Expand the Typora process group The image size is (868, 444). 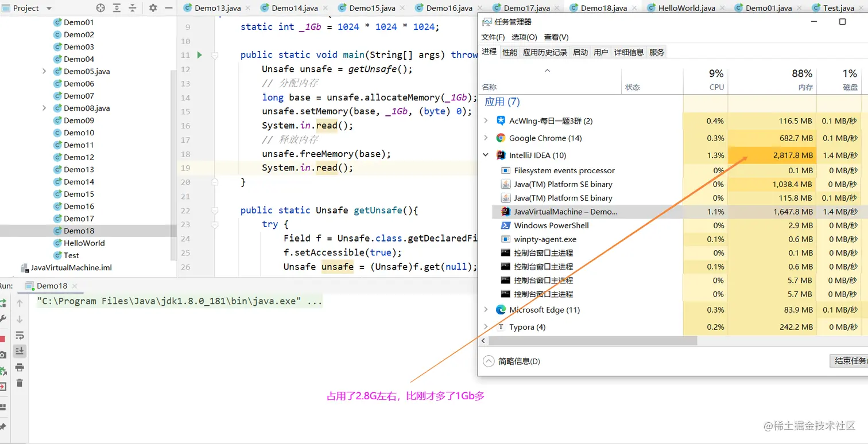pyautogui.click(x=486, y=327)
